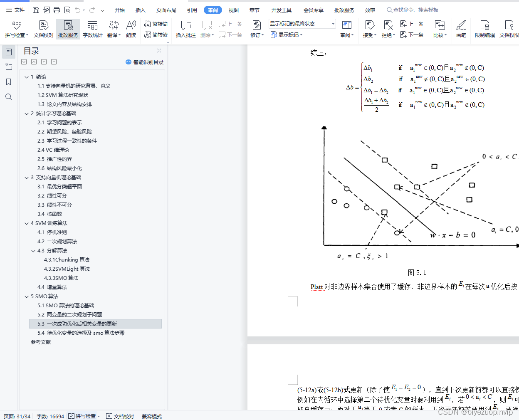Screen dimensions: 519x420
Task: Switch to the 开始 tab
Action: coord(120,10)
